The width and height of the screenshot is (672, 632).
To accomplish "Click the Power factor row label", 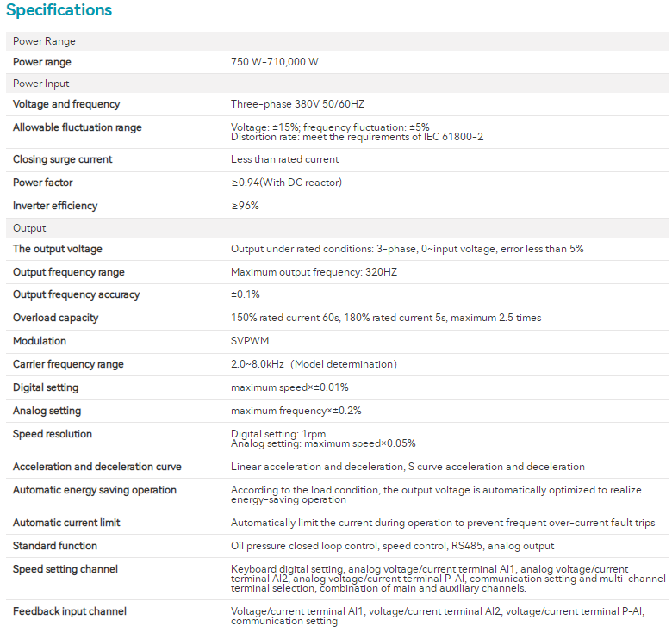I will pos(43,183).
